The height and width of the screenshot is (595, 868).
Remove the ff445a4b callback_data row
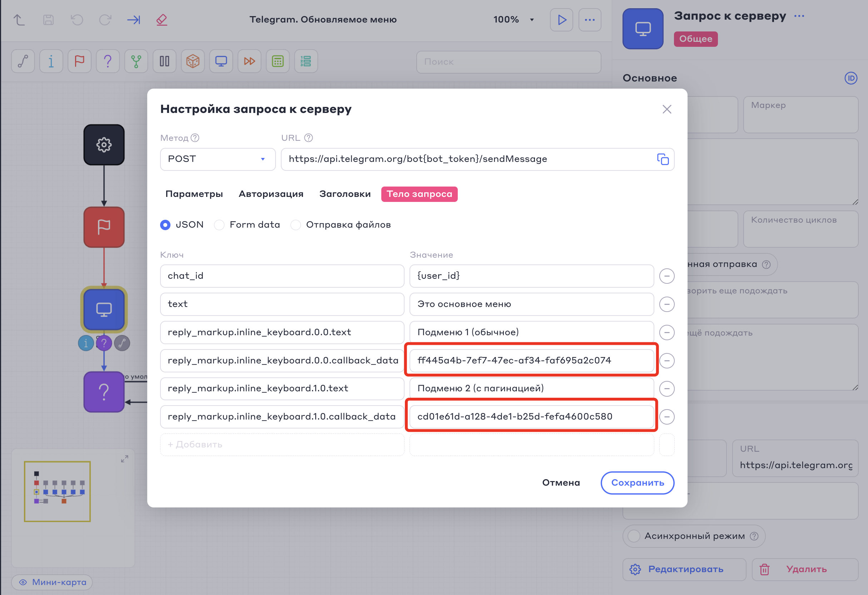(667, 361)
